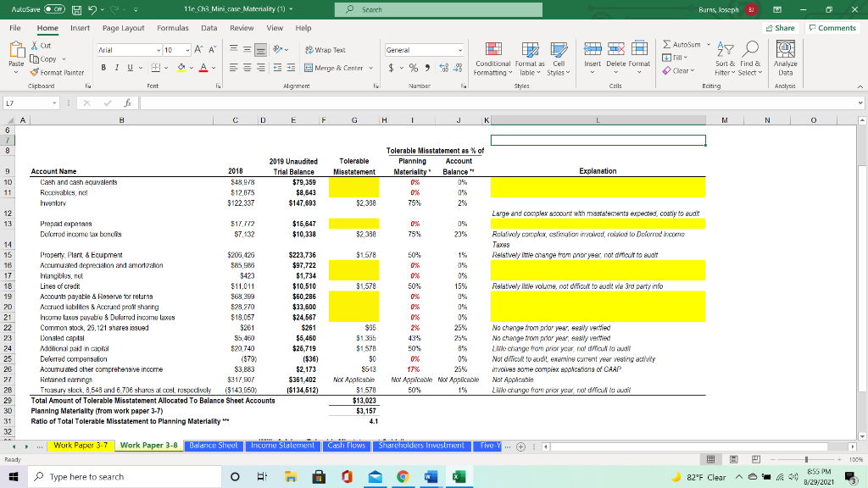Expand the Name Box dropdown arrow

click(x=54, y=103)
